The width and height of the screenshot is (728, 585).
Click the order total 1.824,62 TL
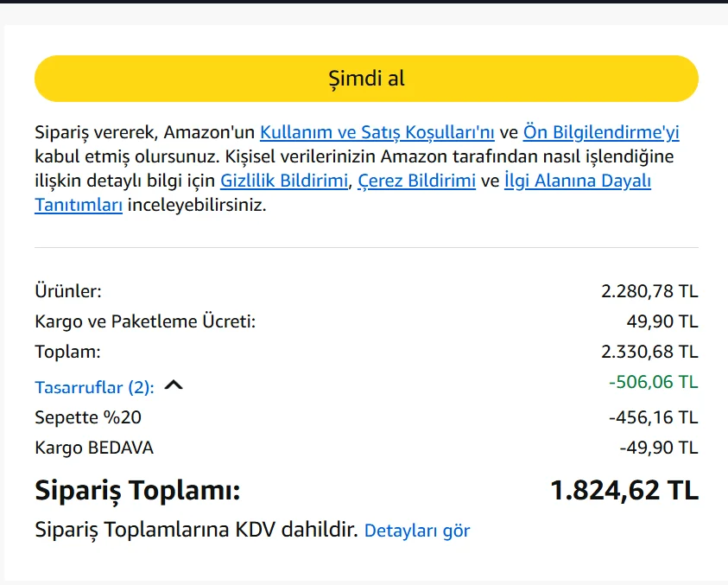(624, 491)
